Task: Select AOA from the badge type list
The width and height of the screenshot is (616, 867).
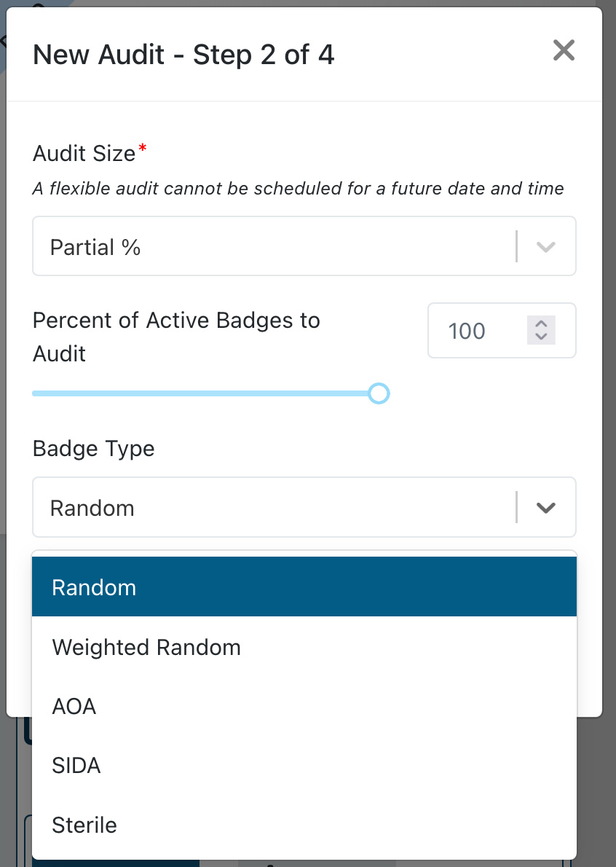Action: pos(74,706)
